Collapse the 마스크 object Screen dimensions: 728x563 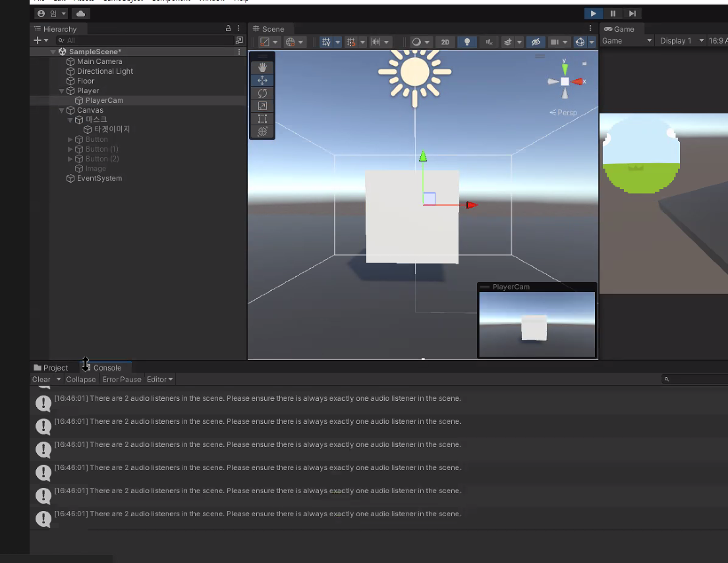pos(70,120)
